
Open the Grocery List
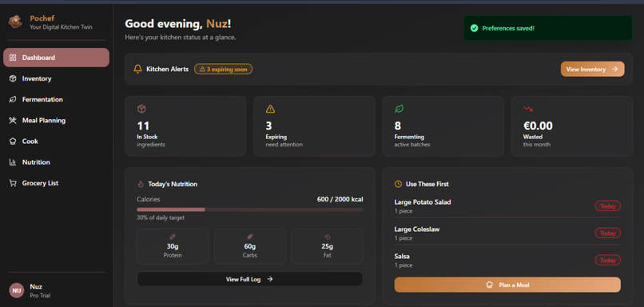click(x=56, y=183)
